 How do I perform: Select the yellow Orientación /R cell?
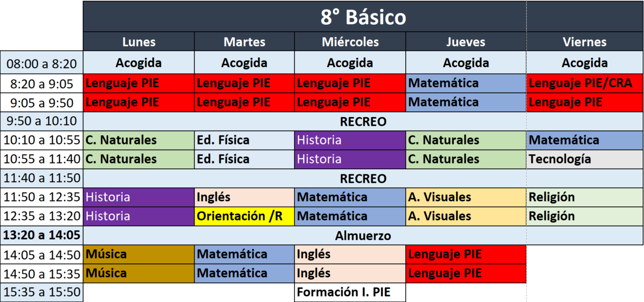pyautogui.click(x=244, y=216)
